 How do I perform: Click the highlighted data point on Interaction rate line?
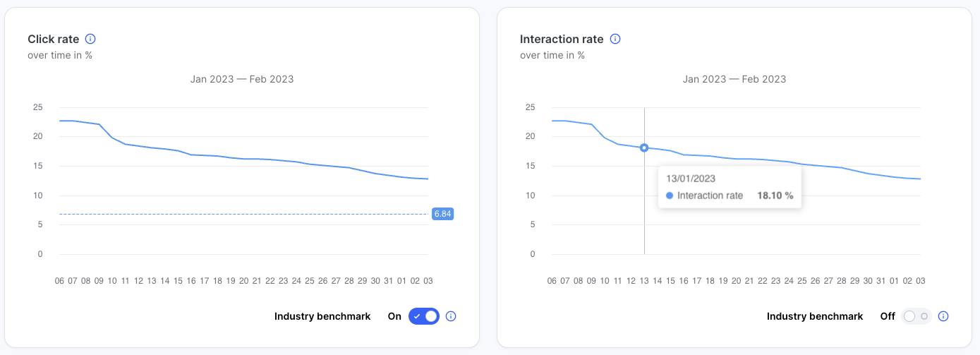(x=644, y=148)
